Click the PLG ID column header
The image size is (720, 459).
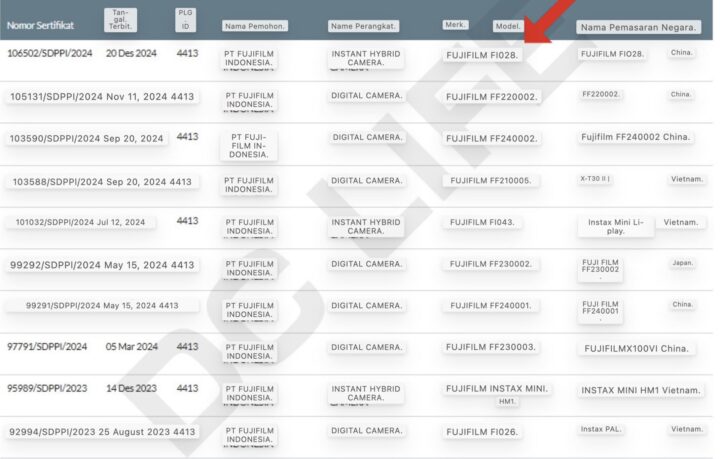186,20
